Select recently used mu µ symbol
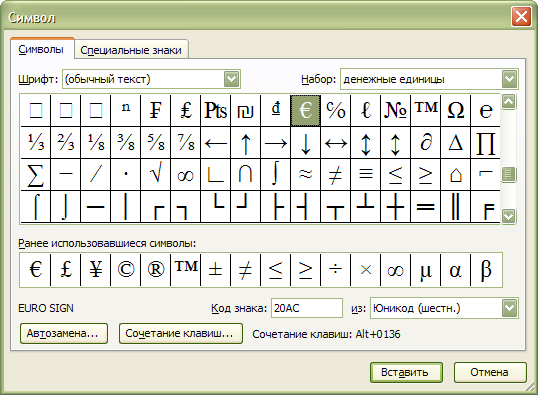Image resolution: width=538 pixels, height=395 pixels. click(425, 270)
